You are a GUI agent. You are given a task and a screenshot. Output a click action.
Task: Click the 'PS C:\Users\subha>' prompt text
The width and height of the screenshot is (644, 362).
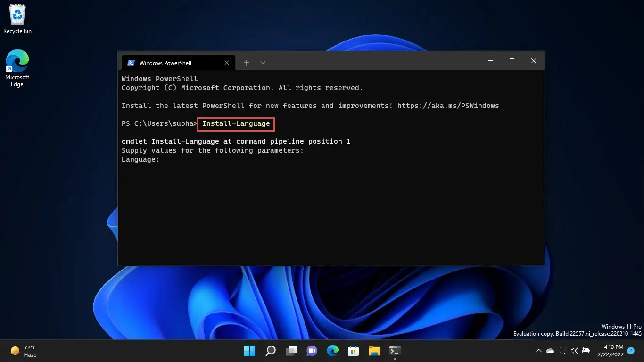pyautogui.click(x=159, y=123)
